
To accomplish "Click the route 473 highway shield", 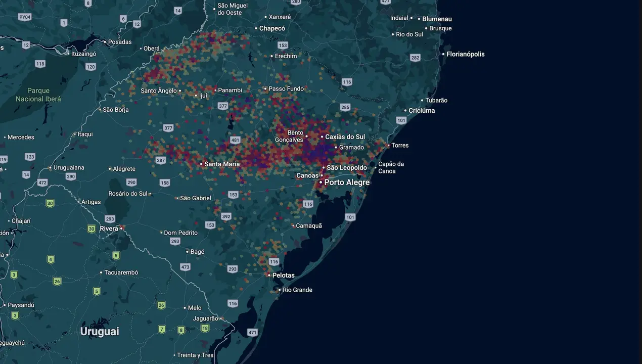I will pos(185,267).
